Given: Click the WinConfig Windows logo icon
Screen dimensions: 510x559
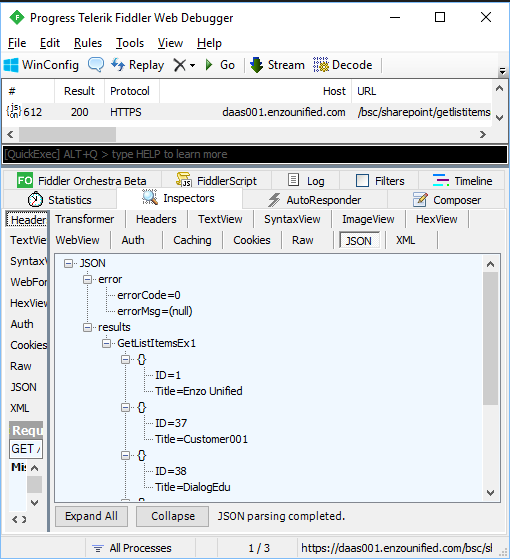Looking at the screenshot, I should (11, 65).
